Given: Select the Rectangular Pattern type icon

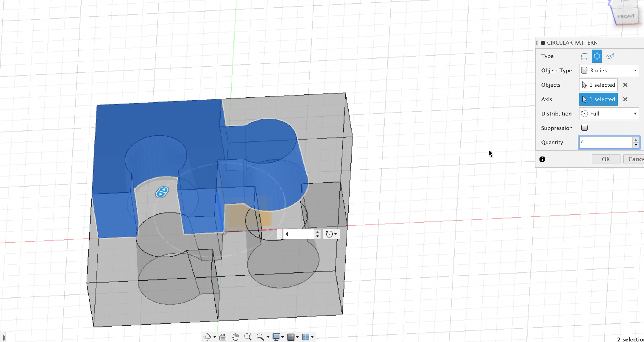Looking at the screenshot, I should [584, 56].
